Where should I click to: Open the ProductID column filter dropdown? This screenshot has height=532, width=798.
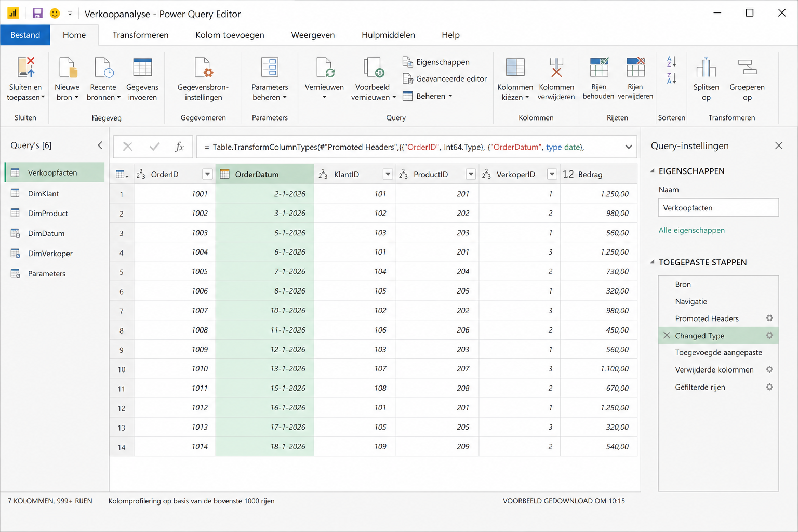coord(471,174)
